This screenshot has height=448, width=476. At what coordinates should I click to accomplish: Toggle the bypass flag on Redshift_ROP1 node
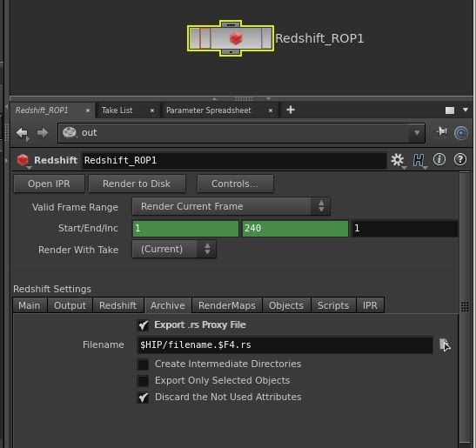click(x=204, y=38)
